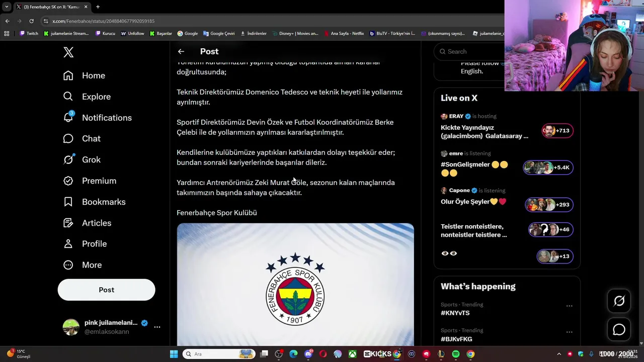Open more options for #KNYvTS trend

point(569,306)
